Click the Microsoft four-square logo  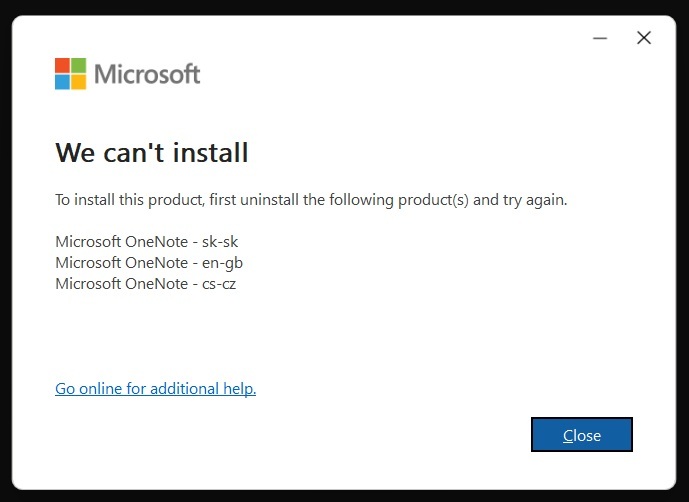tap(70, 74)
